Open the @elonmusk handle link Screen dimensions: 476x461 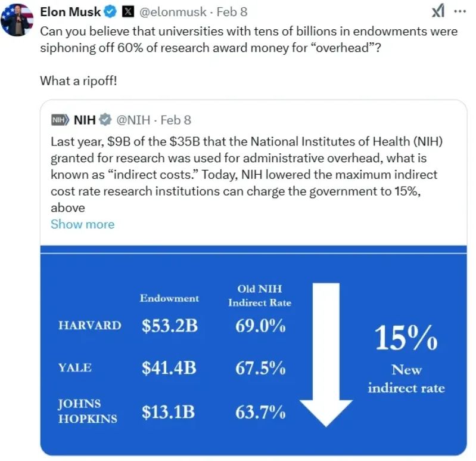pyautogui.click(x=173, y=12)
